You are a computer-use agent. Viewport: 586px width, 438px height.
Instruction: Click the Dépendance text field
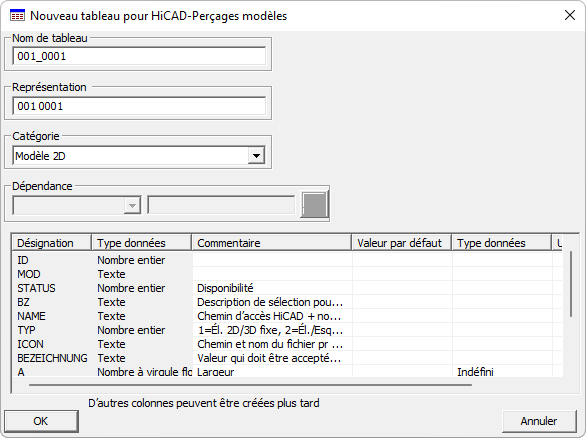tap(221, 205)
